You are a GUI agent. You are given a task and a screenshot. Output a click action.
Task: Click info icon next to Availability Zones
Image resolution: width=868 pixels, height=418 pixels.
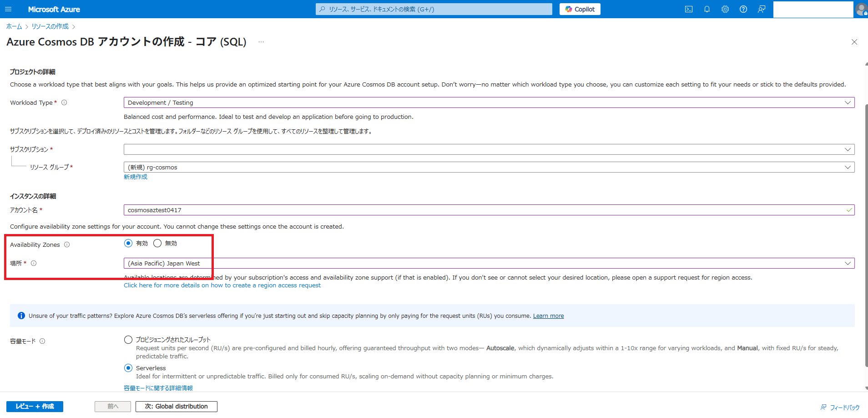click(67, 245)
